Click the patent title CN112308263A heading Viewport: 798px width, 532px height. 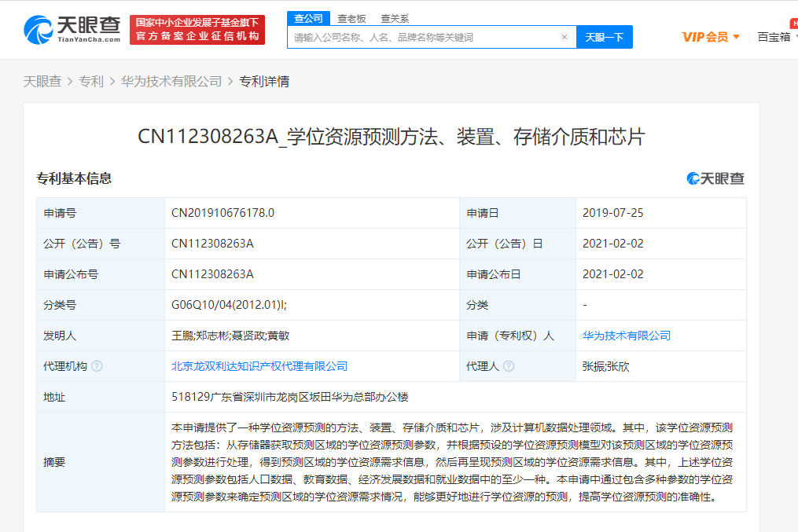pos(392,137)
